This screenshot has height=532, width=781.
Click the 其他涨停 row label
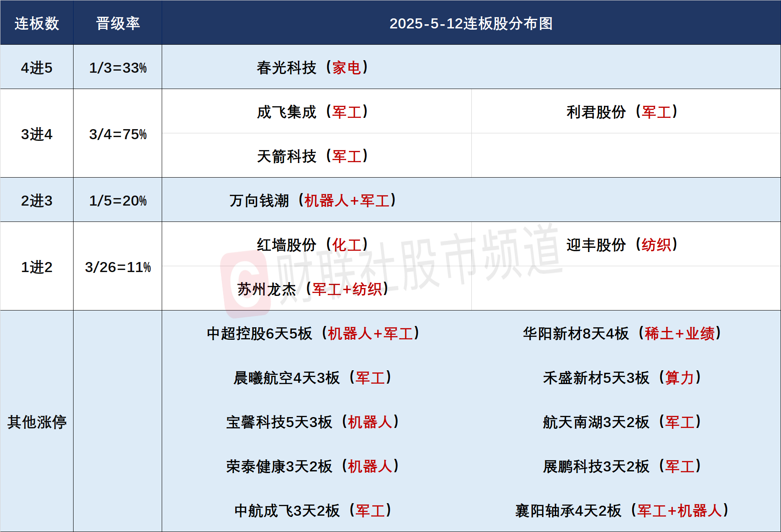tap(37, 422)
